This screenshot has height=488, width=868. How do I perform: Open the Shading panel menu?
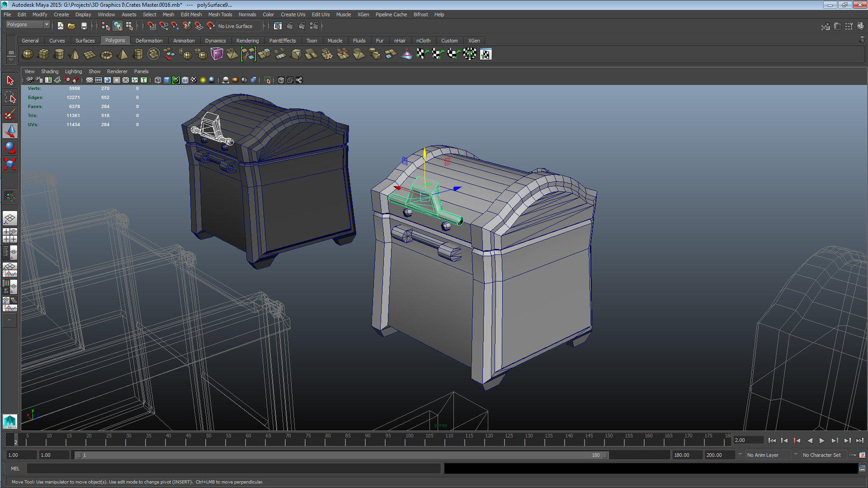click(49, 71)
